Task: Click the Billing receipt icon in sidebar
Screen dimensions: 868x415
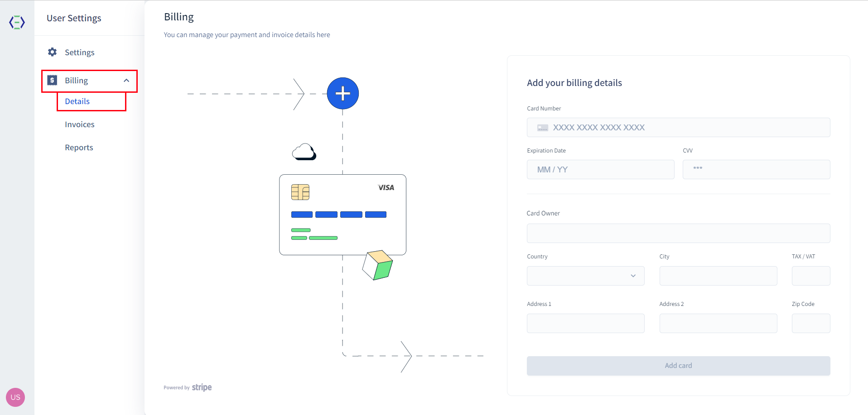Action: (53, 81)
